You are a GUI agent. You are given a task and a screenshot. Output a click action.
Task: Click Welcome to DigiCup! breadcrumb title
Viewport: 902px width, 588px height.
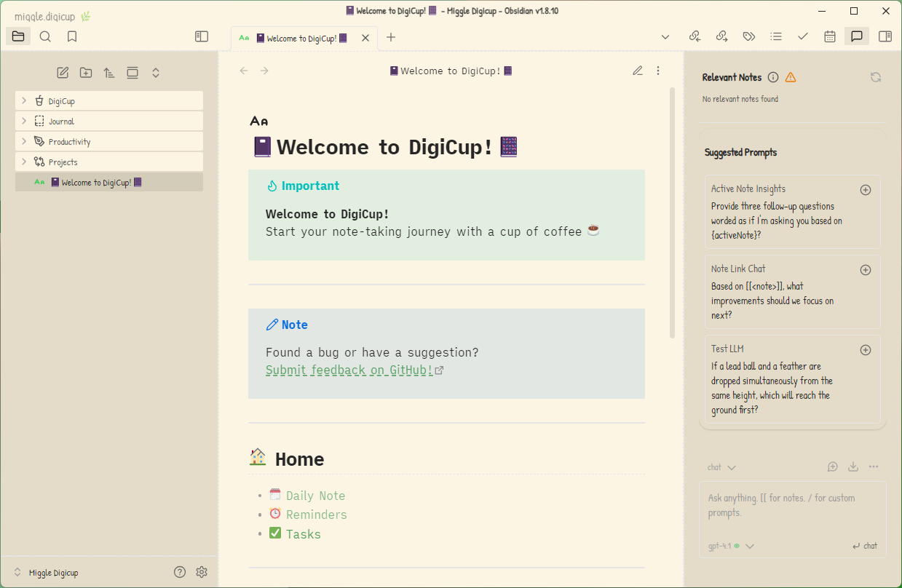(451, 71)
